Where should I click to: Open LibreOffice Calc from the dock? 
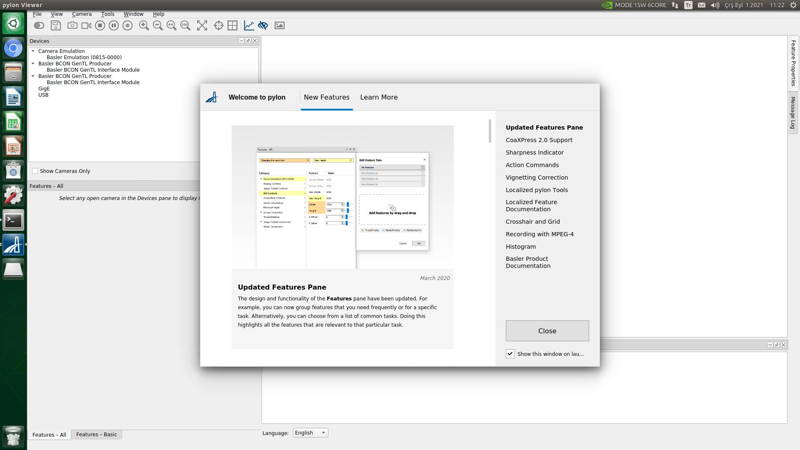pyautogui.click(x=13, y=122)
